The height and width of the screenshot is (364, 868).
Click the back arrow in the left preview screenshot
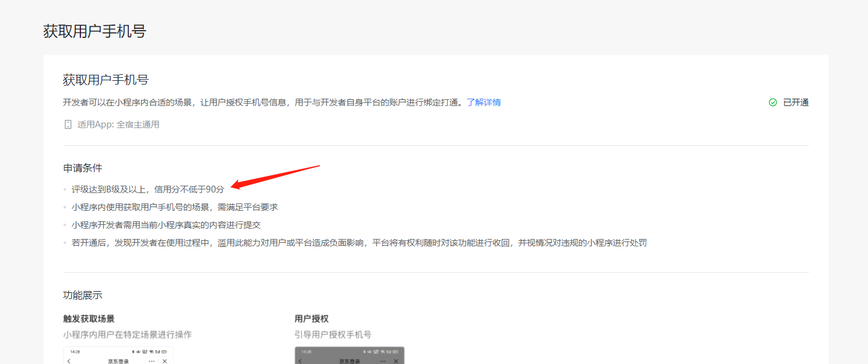click(69, 362)
